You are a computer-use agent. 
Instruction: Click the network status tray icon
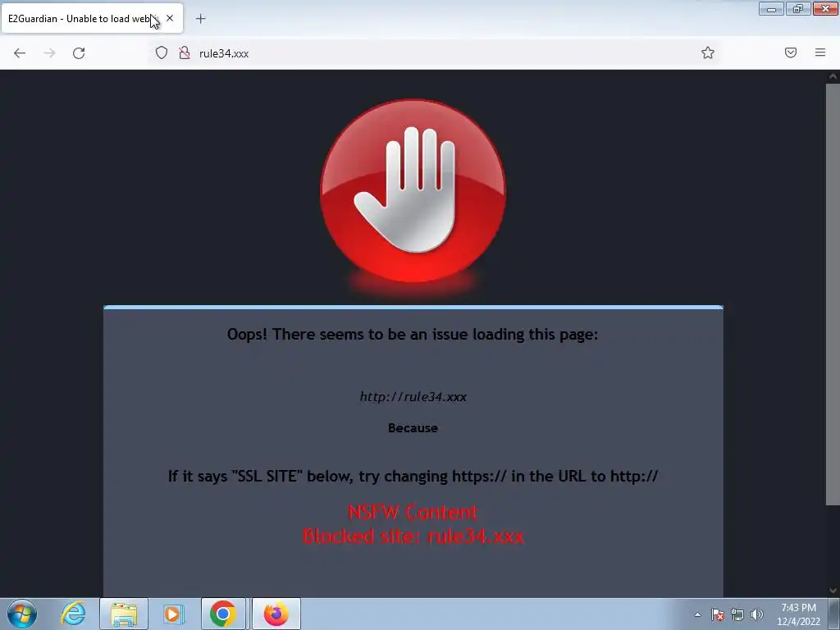click(x=737, y=614)
